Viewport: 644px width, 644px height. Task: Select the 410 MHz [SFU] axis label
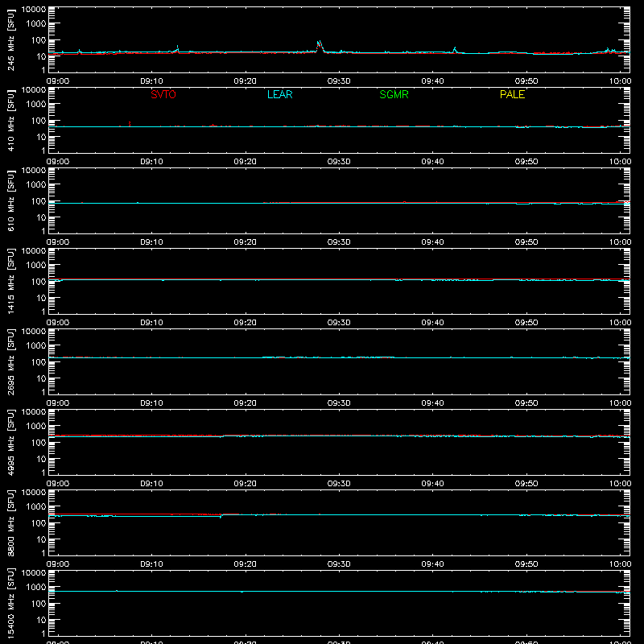pyautogui.click(x=10, y=120)
